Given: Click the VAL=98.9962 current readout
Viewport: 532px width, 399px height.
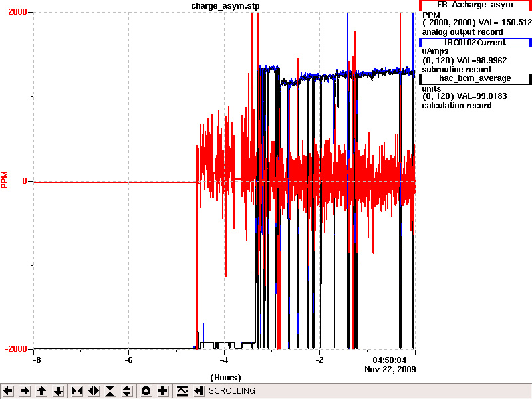Looking at the screenshot, I should pos(481,61).
